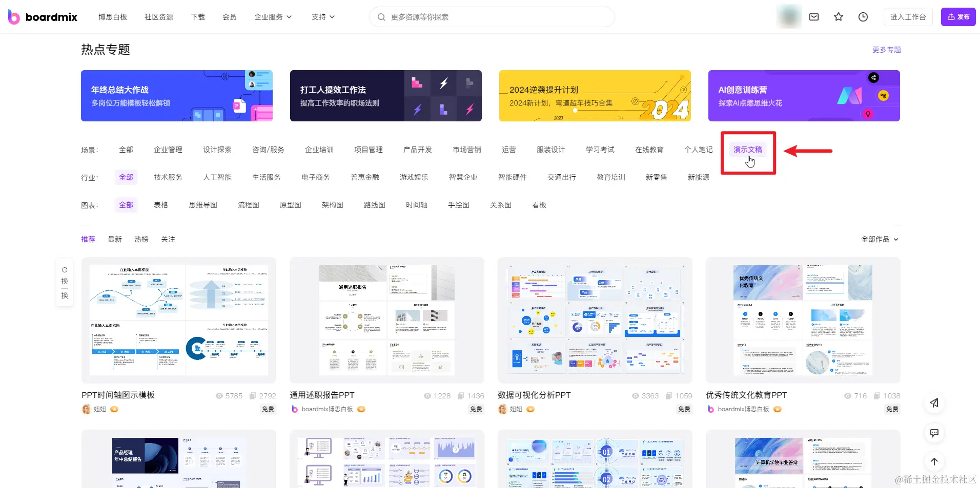
Task: Click the 发布 button
Action: (x=957, y=16)
